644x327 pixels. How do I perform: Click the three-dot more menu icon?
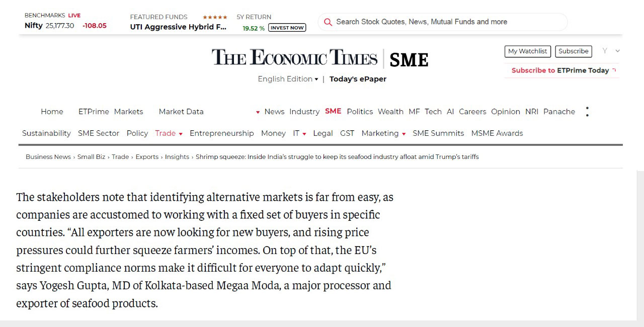point(587,112)
